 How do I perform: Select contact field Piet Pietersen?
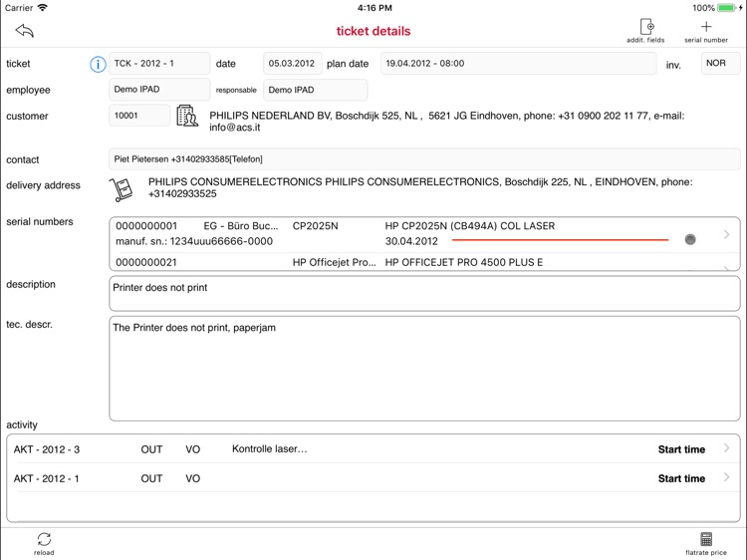pyautogui.click(x=424, y=159)
